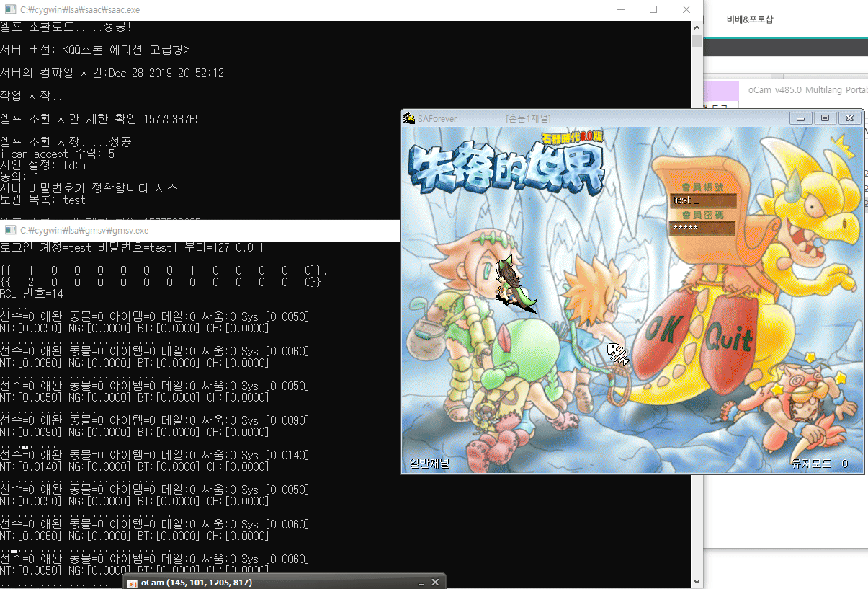The width and height of the screenshot is (868, 589).
Task: Click the 작업 시작... line in saac console
Action: pyautogui.click(x=34, y=96)
